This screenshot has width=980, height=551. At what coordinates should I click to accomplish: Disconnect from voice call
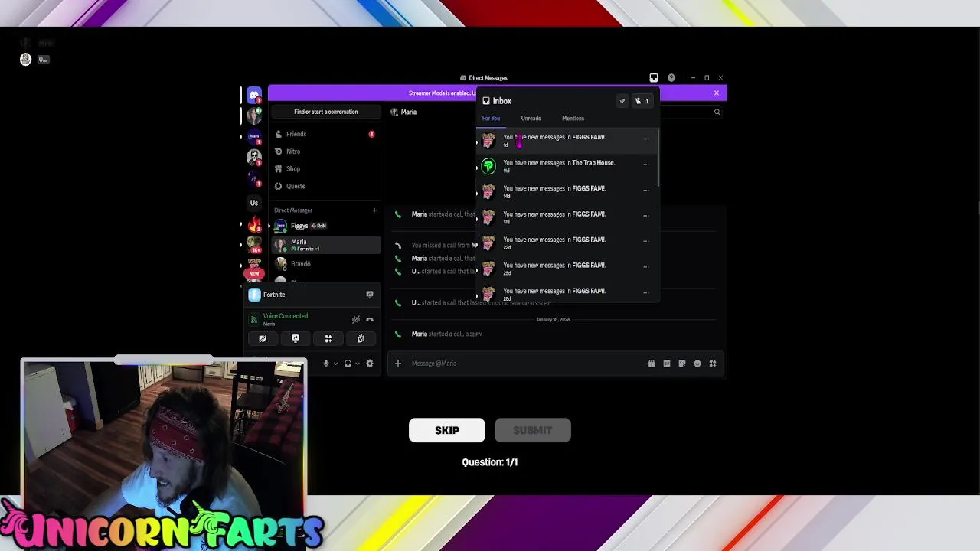(370, 320)
